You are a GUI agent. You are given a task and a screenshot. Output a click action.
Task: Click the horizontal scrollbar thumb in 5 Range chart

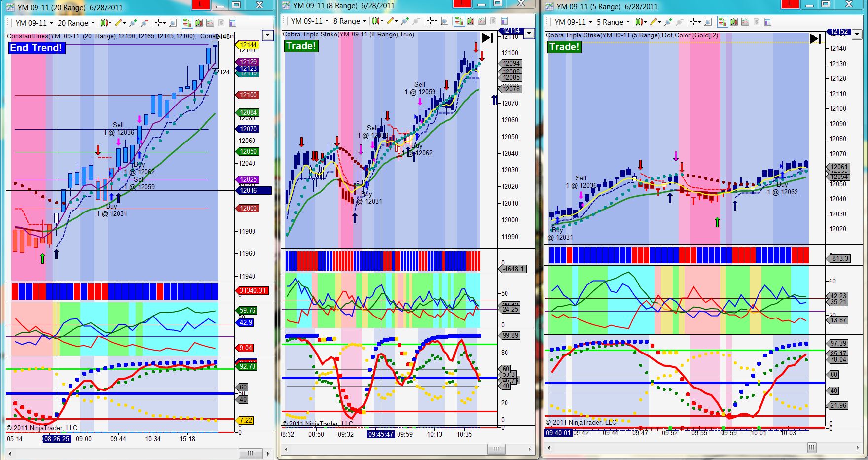point(812,447)
